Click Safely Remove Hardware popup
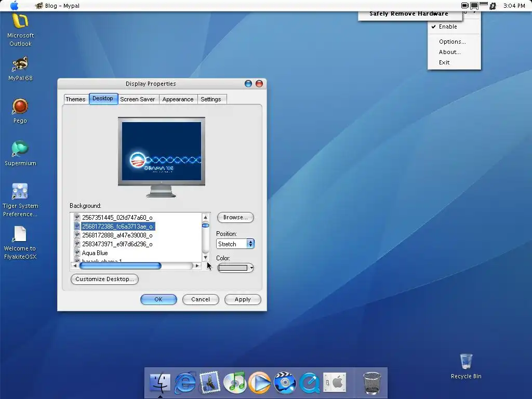This screenshot has width=532, height=399. click(408, 14)
